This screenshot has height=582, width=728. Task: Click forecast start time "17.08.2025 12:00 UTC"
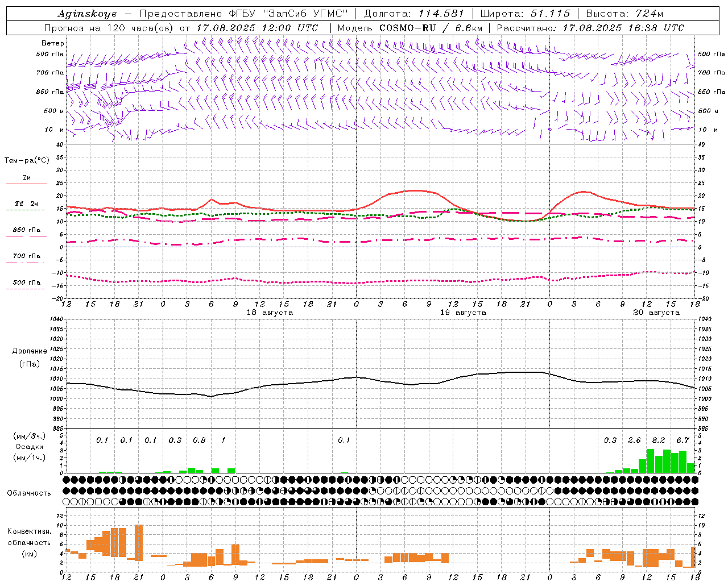(257, 28)
